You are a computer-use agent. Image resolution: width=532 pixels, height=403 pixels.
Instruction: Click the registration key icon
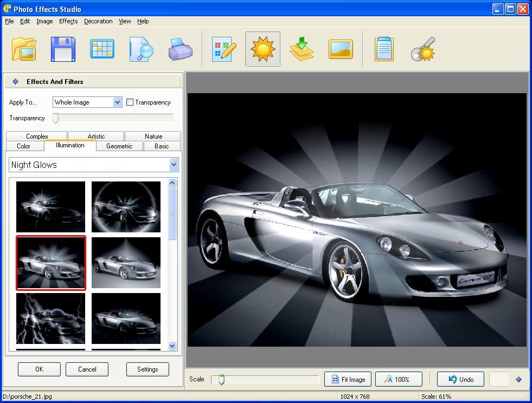[x=423, y=49]
